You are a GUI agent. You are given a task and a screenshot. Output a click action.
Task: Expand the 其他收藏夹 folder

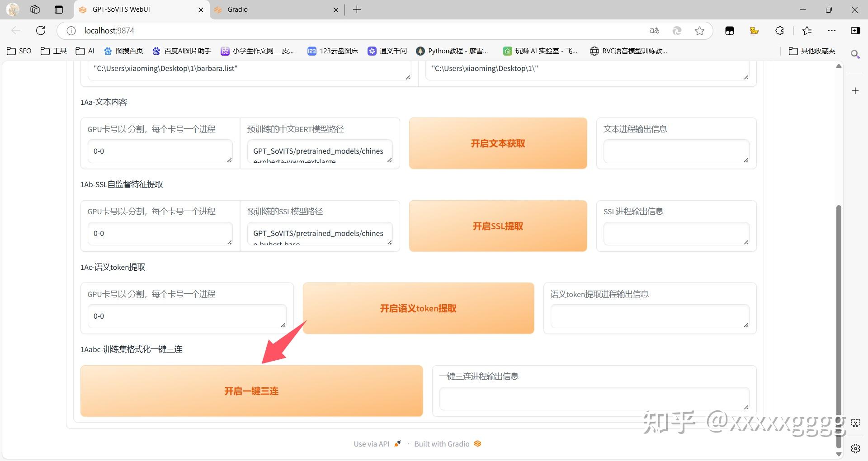(811, 51)
